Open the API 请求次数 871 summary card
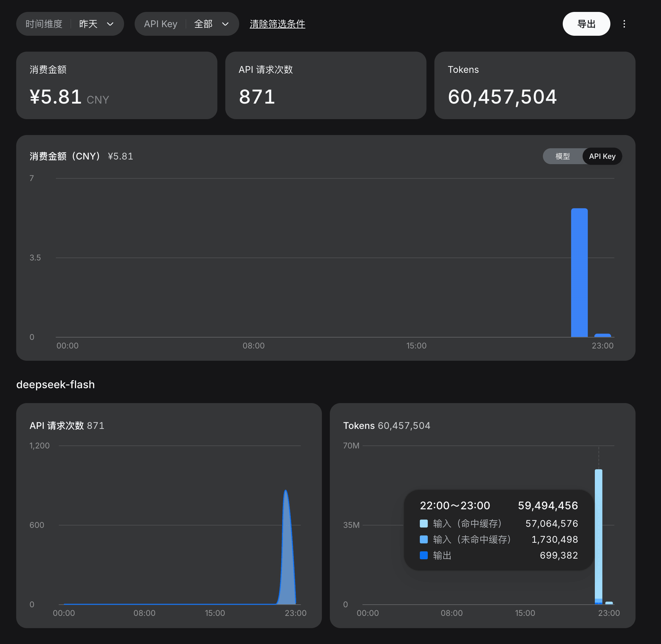The width and height of the screenshot is (661, 644). coord(326,85)
